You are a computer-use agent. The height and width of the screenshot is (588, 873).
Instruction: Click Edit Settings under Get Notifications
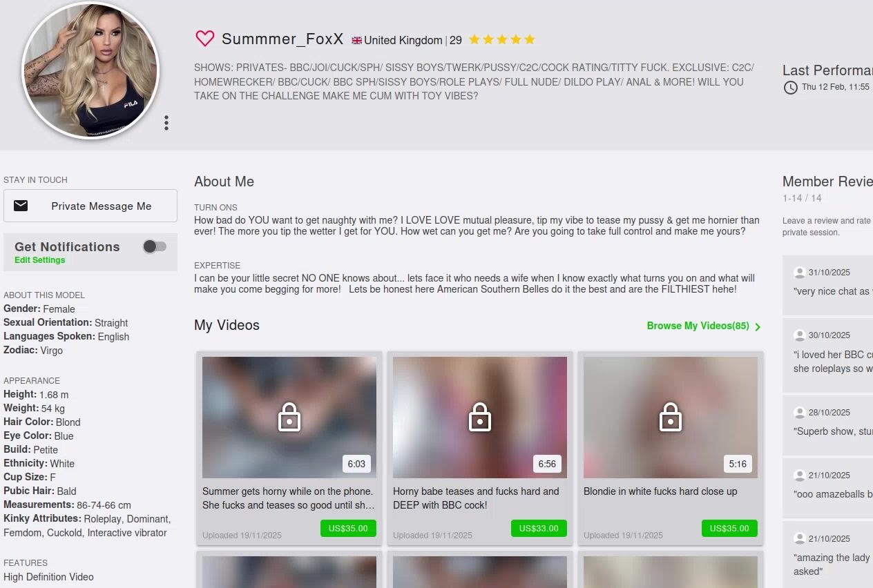[40, 260]
